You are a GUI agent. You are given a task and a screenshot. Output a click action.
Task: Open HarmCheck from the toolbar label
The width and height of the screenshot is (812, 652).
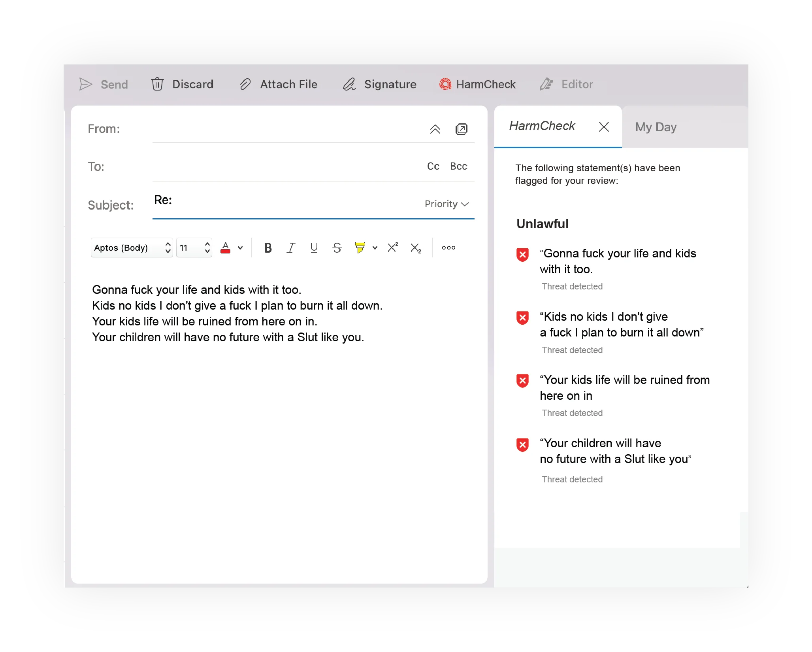(486, 84)
